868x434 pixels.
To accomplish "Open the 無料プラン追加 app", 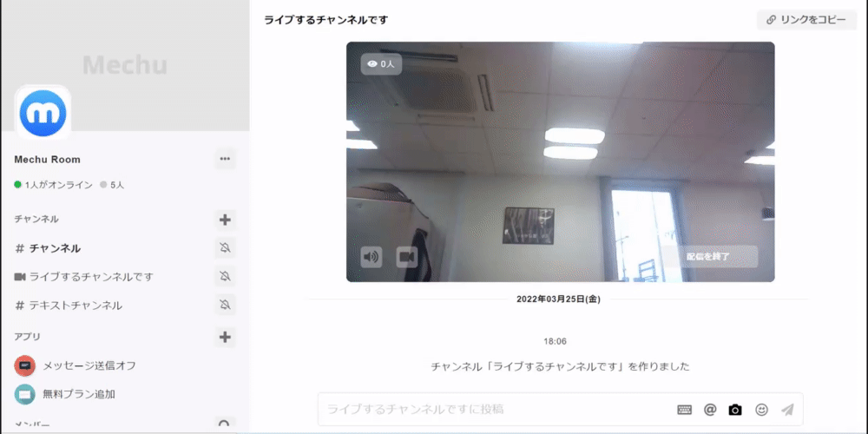I will point(79,394).
